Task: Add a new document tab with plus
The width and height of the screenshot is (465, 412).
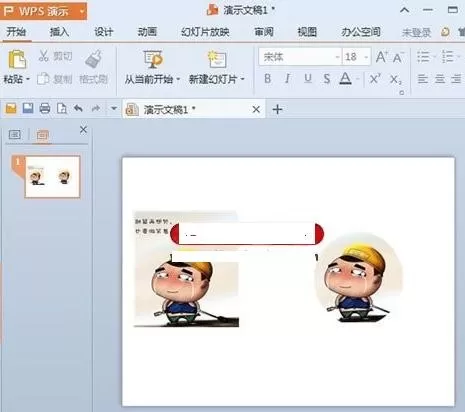Action: [x=277, y=109]
